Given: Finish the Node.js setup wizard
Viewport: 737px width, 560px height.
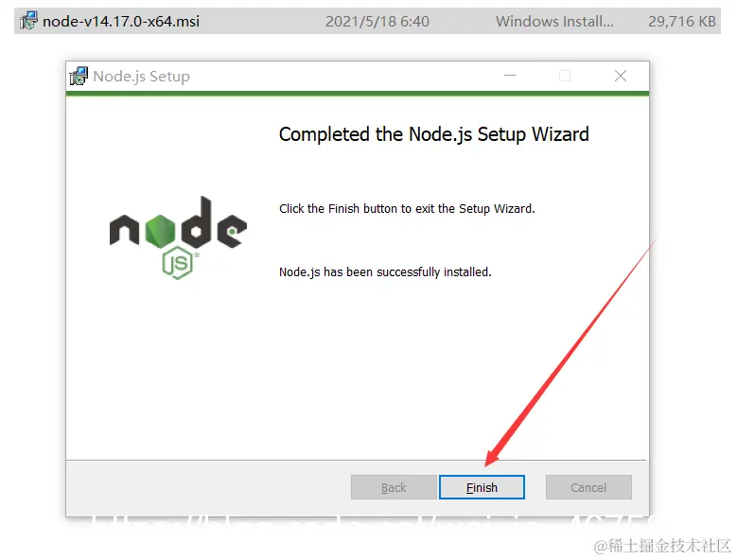Looking at the screenshot, I should pyautogui.click(x=482, y=487).
